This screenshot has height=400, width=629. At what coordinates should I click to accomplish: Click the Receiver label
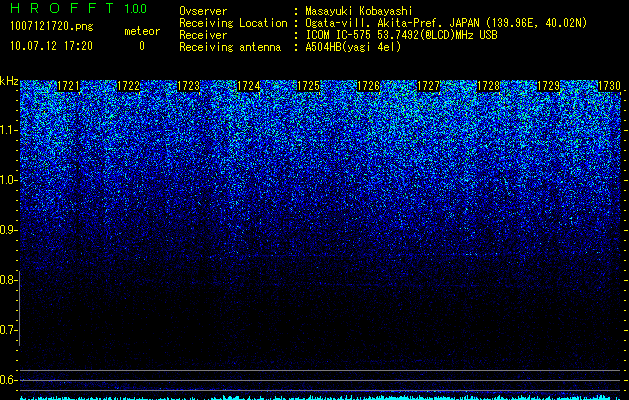[x=203, y=35]
